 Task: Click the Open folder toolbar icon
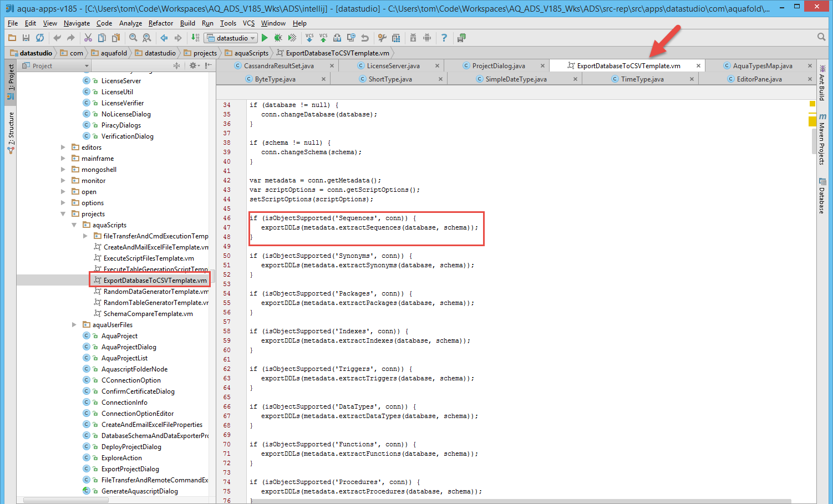click(12, 38)
